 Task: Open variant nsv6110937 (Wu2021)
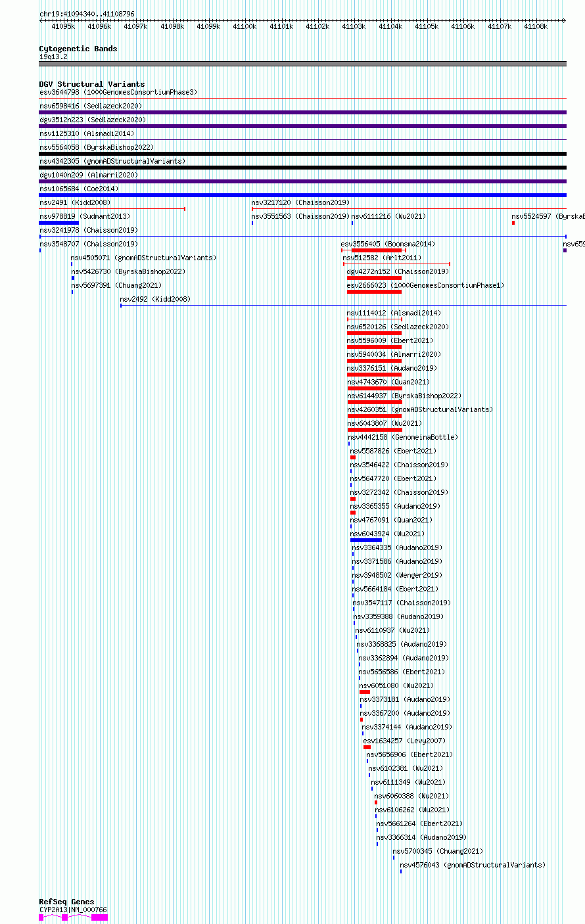[393, 630]
